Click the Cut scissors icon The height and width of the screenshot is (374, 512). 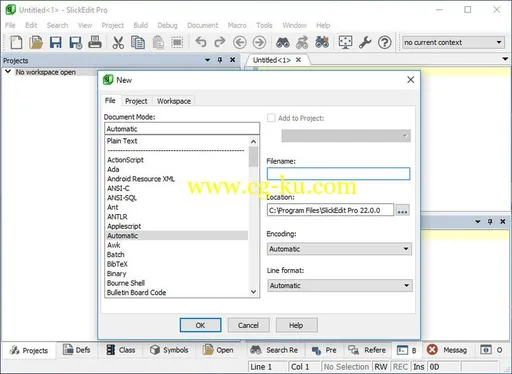coord(118,42)
